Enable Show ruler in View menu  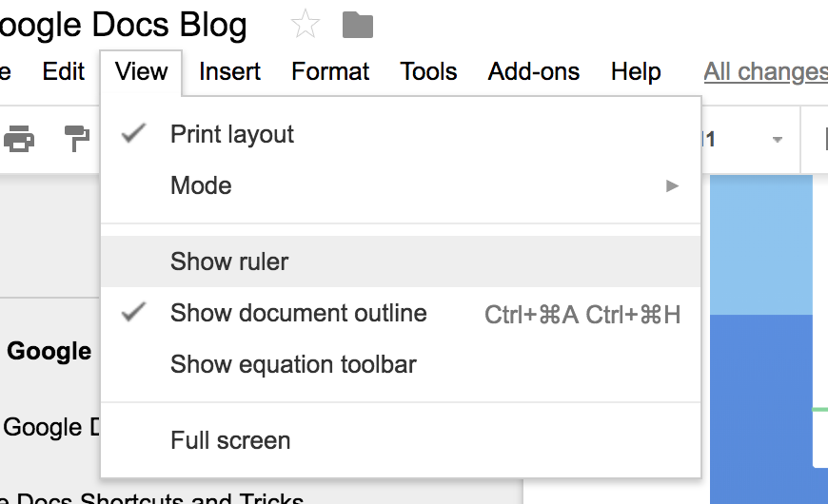point(229,262)
